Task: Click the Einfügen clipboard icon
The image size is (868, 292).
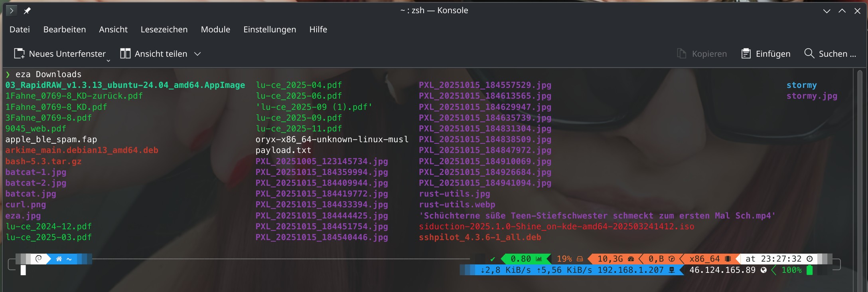Action: (746, 54)
